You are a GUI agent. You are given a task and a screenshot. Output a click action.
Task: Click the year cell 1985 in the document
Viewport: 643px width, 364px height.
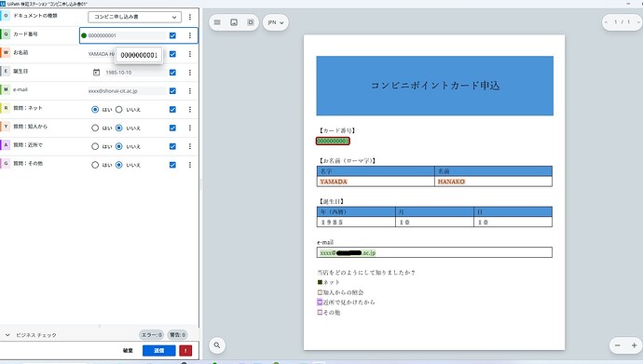point(356,222)
